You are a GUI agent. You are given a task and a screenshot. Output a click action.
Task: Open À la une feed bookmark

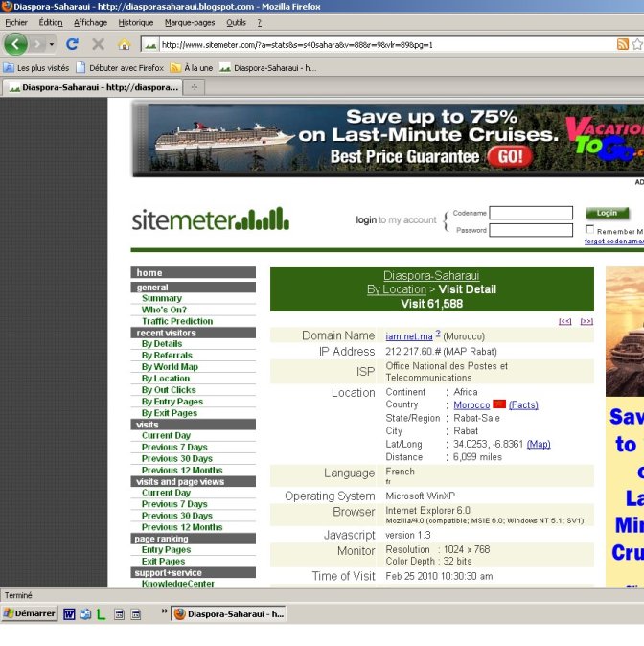192,68
